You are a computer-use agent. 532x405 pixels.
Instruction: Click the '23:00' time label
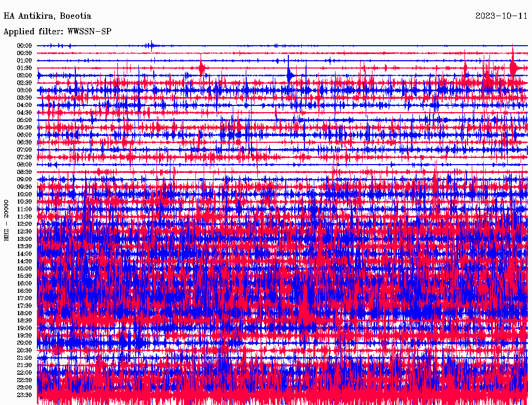(x=24, y=387)
